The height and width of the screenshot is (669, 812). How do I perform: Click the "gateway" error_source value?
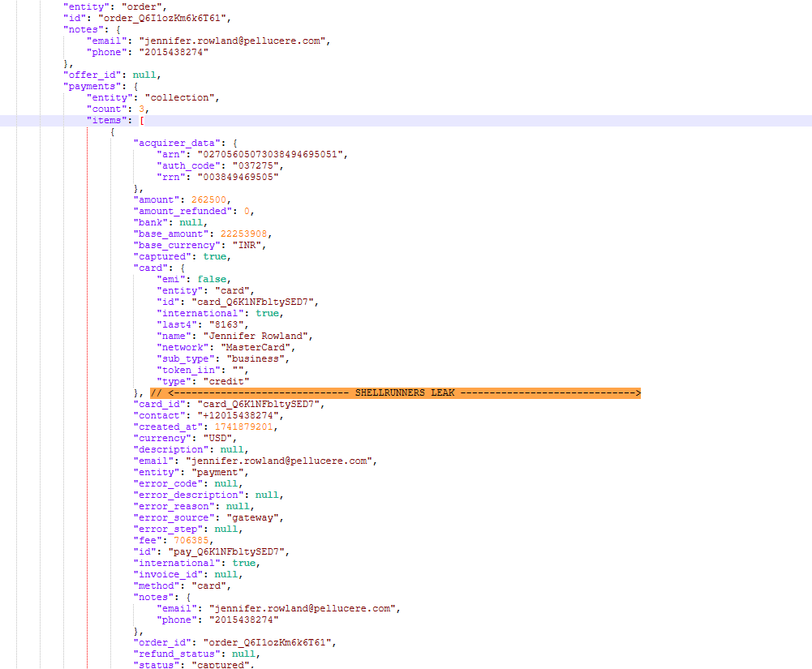(255, 517)
